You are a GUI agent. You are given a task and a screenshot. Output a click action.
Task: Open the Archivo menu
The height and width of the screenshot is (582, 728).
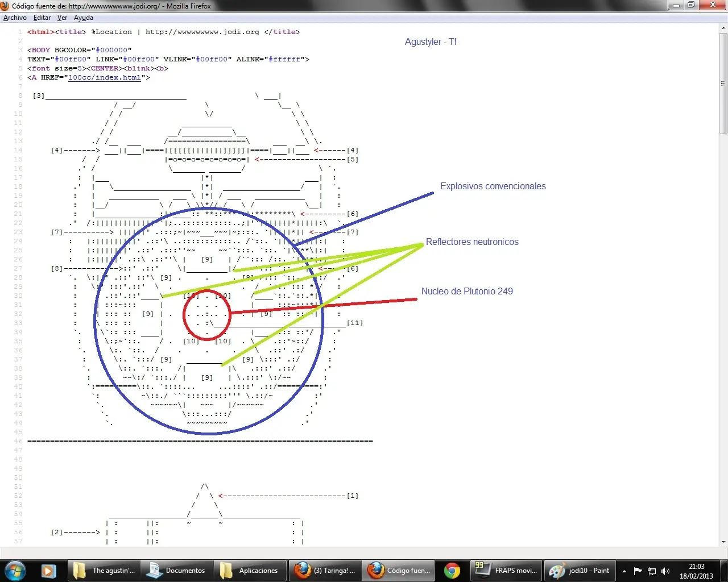pos(15,18)
